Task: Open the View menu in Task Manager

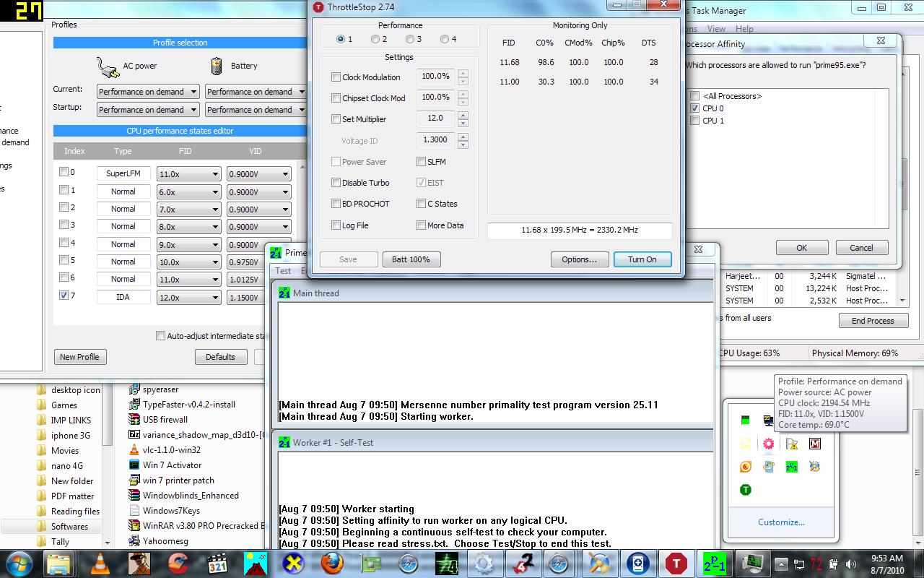Action: pos(716,29)
